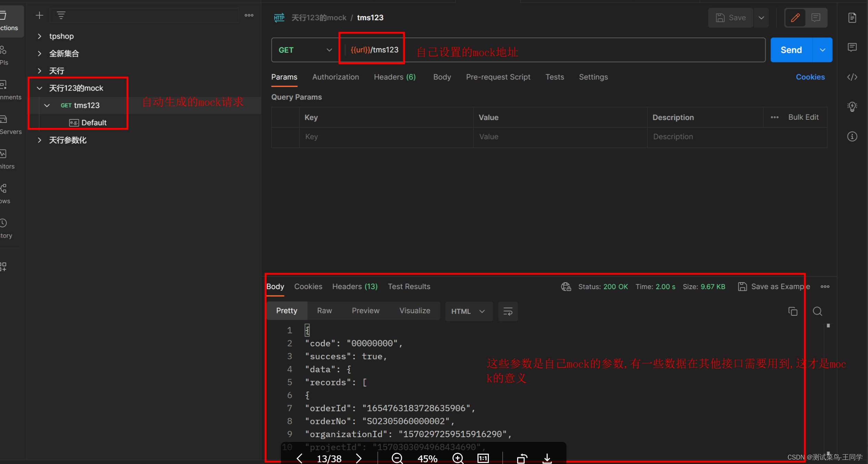Open comments icon in right sidebar
This screenshot has height=464, width=868.
click(x=852, y=47)
